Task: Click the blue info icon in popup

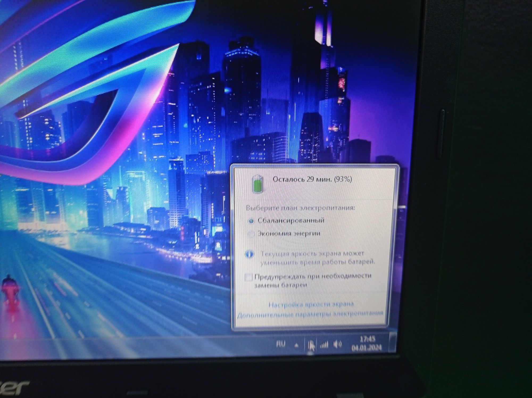Action: pyautogui.click(x=249, y=254)
